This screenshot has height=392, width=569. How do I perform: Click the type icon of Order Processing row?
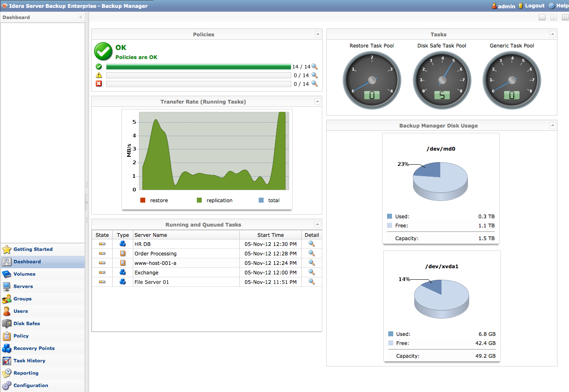coord(123,253)
